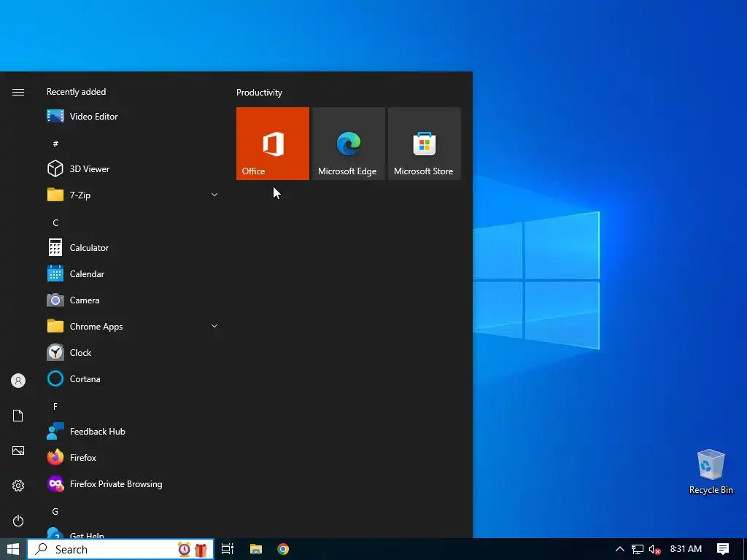Expand the 7-Zip folder
The width and height of the screenshot is (747, 560).
(x=133, y=195)
